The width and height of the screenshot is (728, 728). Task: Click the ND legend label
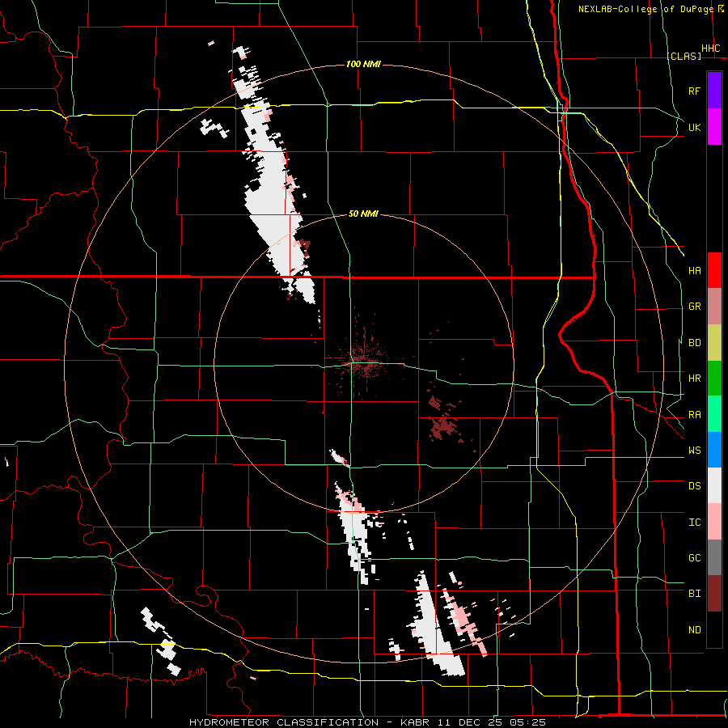click(694, 630)
